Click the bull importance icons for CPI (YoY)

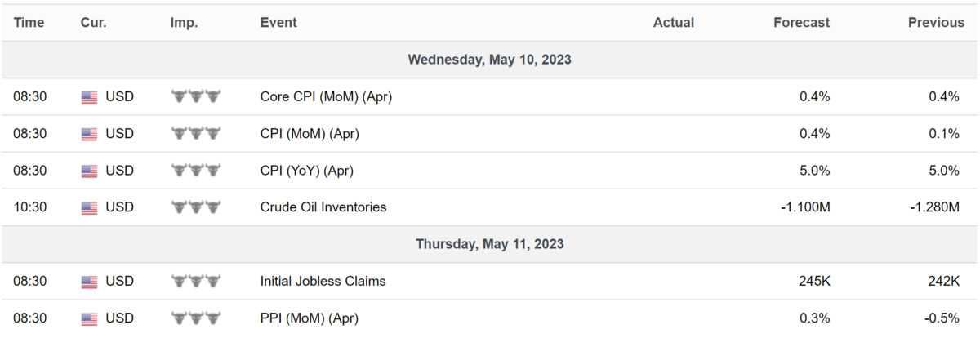[196, 171]
